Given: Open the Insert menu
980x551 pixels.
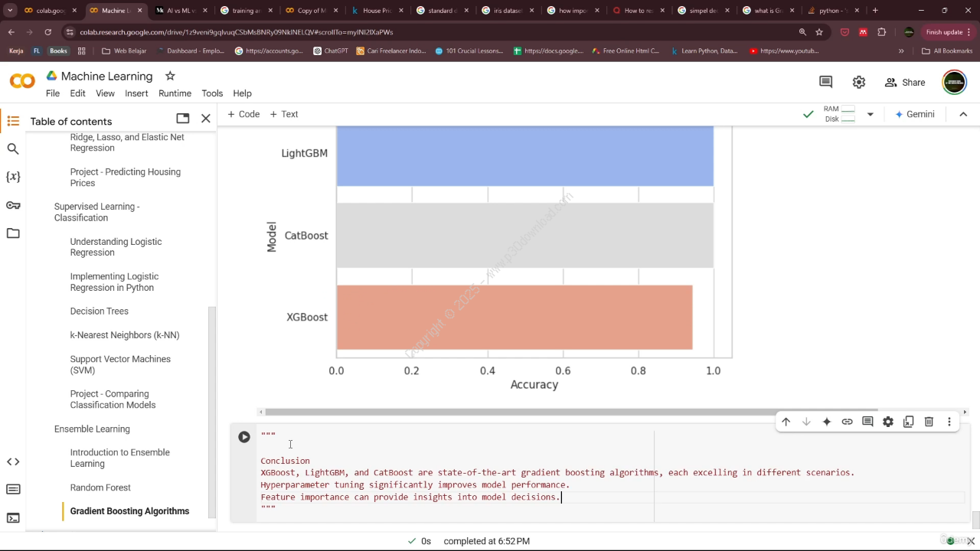Looking at the screenshot, I should pos(136,93).
